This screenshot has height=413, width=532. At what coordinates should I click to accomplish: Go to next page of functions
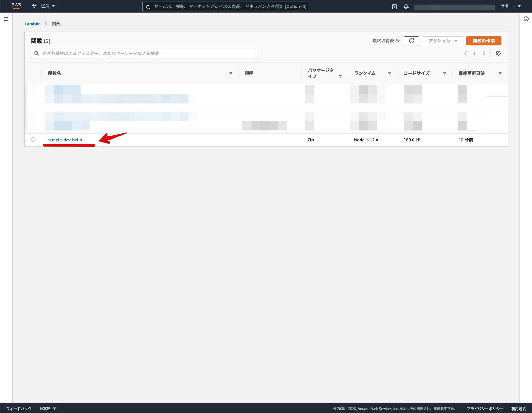coord(484,53)
